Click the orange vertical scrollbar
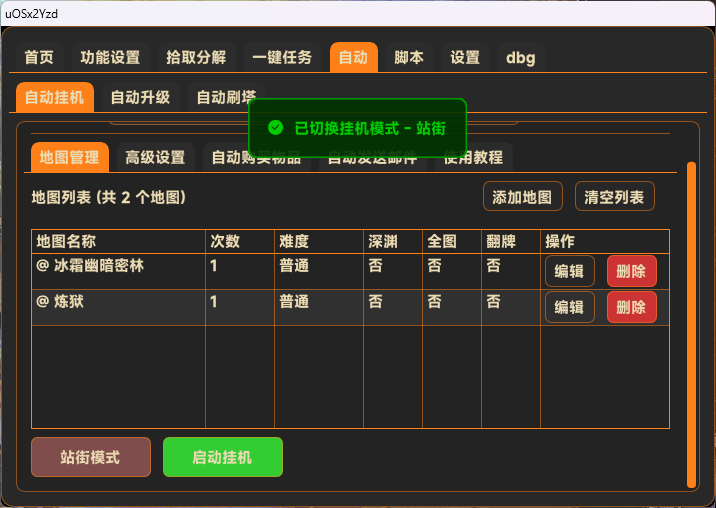716x508 pixels. click(x=690, y=320)
